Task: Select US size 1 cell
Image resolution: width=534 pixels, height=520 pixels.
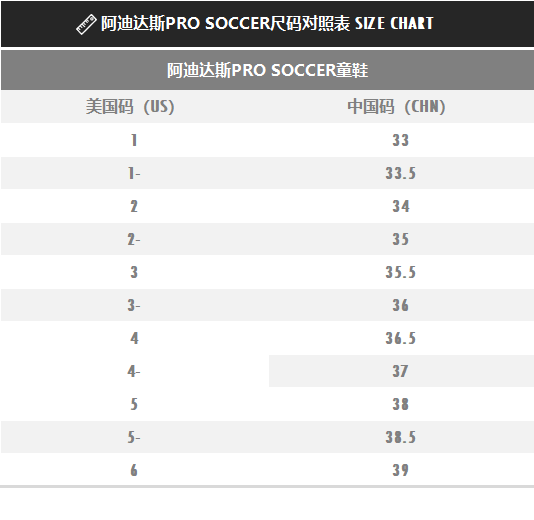Action: click(134, 140)
